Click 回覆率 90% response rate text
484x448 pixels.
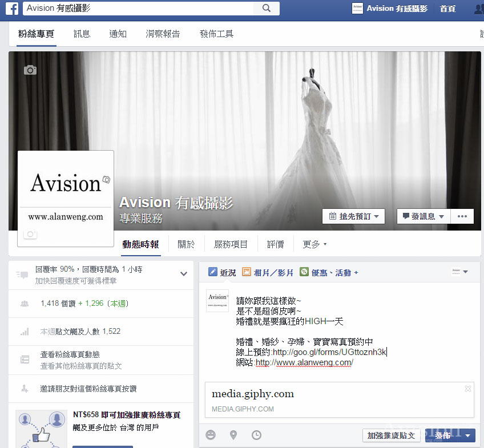click(55, 269)
